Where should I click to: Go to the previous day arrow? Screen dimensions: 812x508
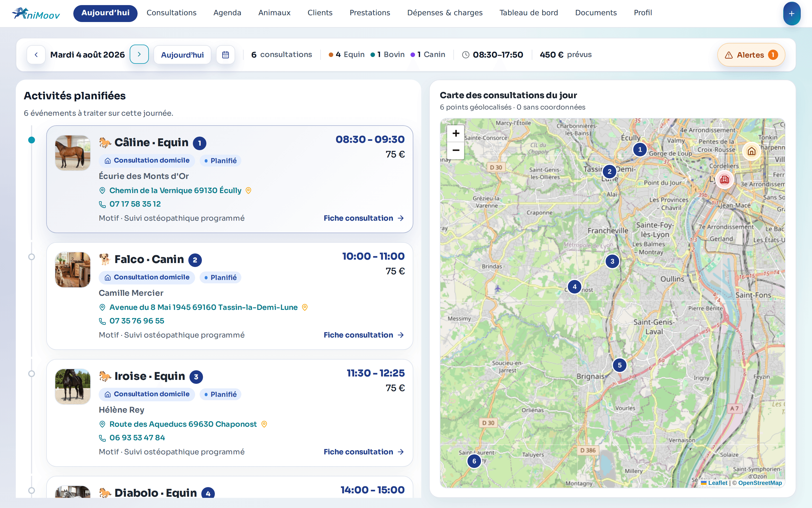tap(36, 54)
